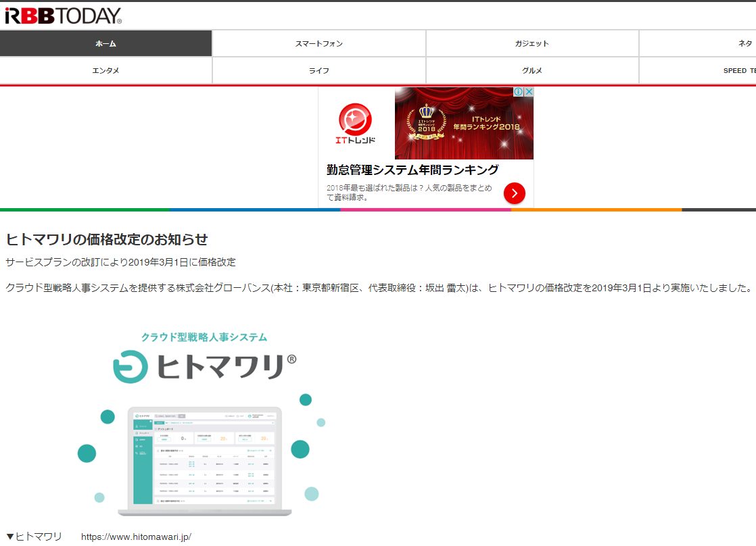Close the ad with the X icon

point(529,92)
